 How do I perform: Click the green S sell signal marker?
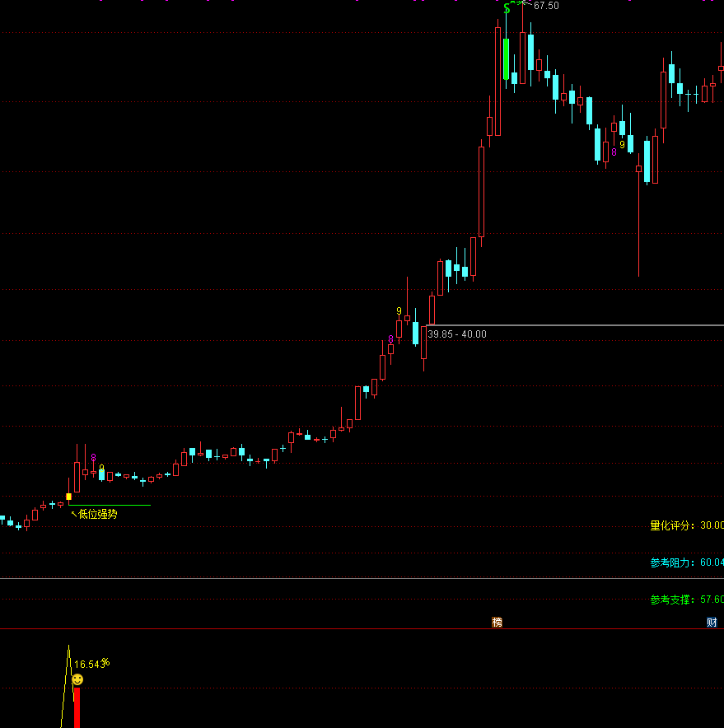(x=507, y=9)
